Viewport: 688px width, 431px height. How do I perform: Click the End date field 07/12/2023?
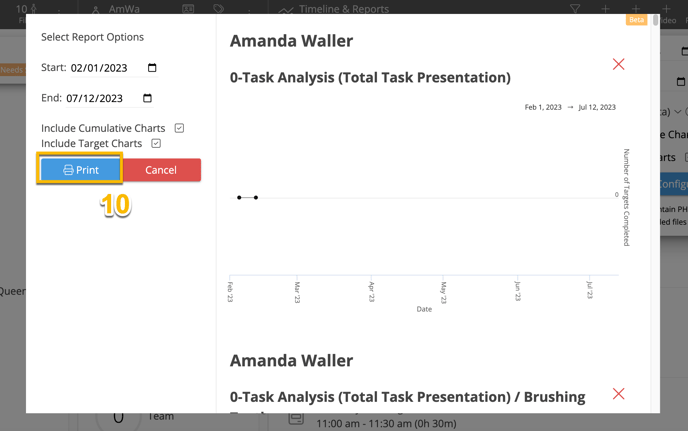click(x=95, y=98)
